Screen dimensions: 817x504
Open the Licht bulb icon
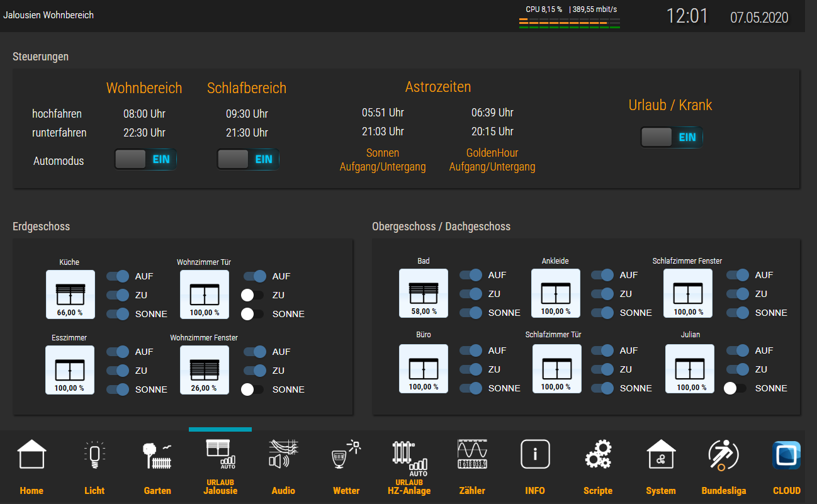94,454
